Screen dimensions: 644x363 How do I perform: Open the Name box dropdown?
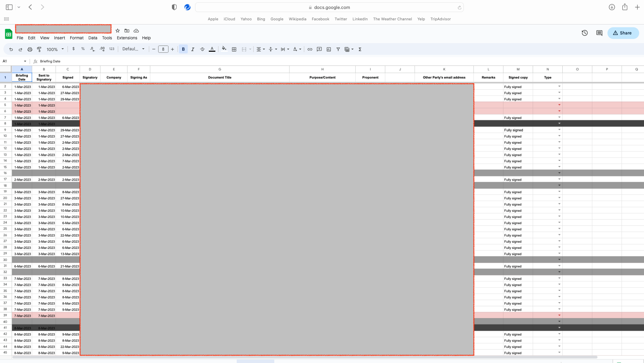25,61
